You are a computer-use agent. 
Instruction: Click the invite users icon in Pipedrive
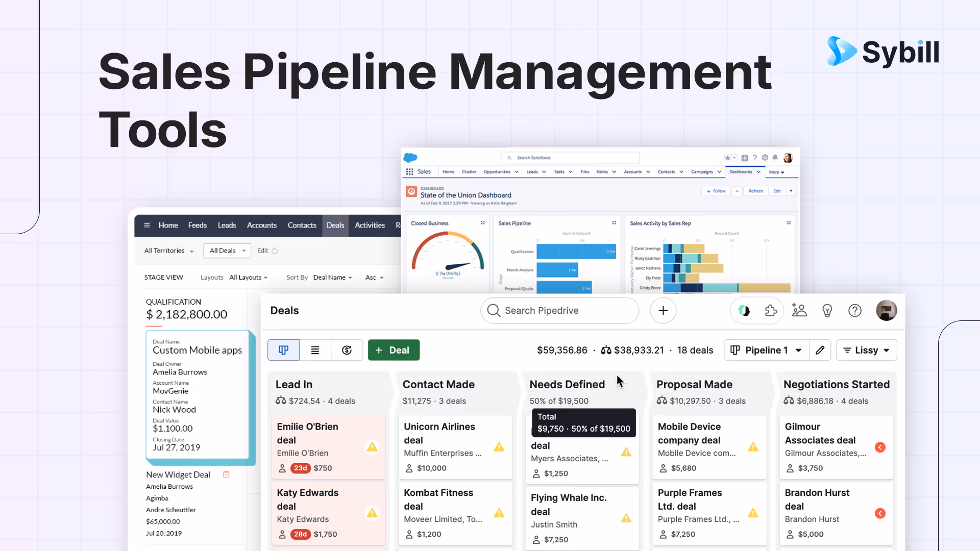(799, 311)
